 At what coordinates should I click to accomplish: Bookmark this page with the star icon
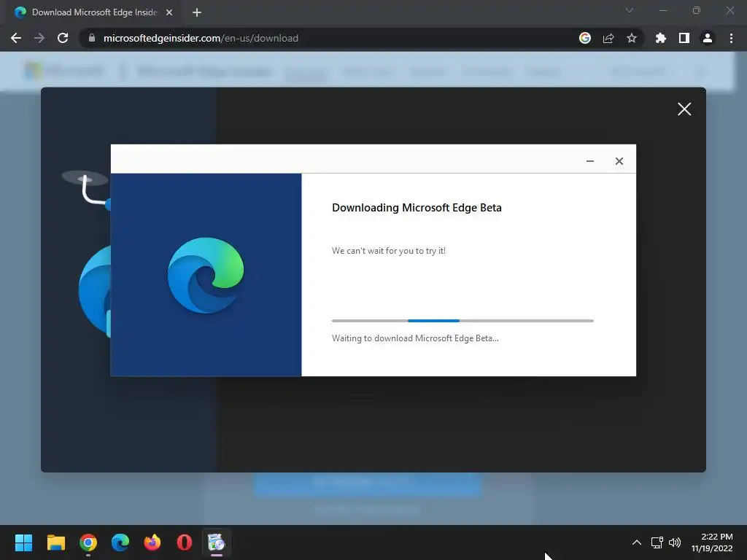632,38
